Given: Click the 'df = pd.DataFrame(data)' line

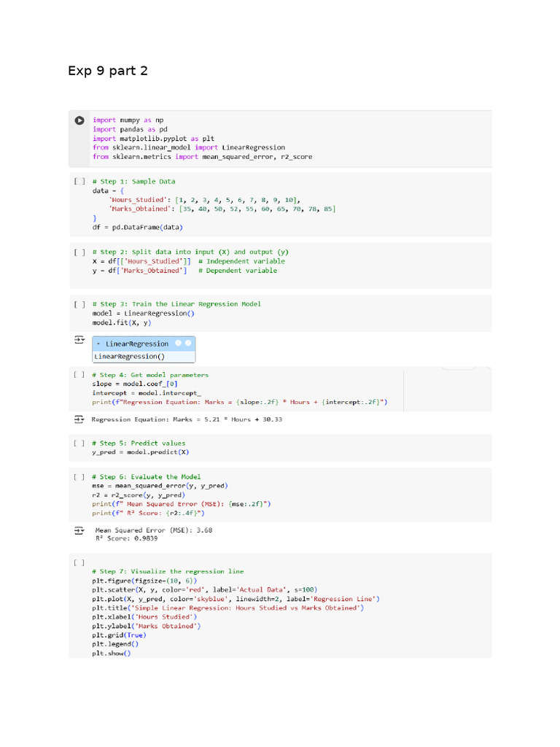Looking at the screenshot, I should 138,228.
